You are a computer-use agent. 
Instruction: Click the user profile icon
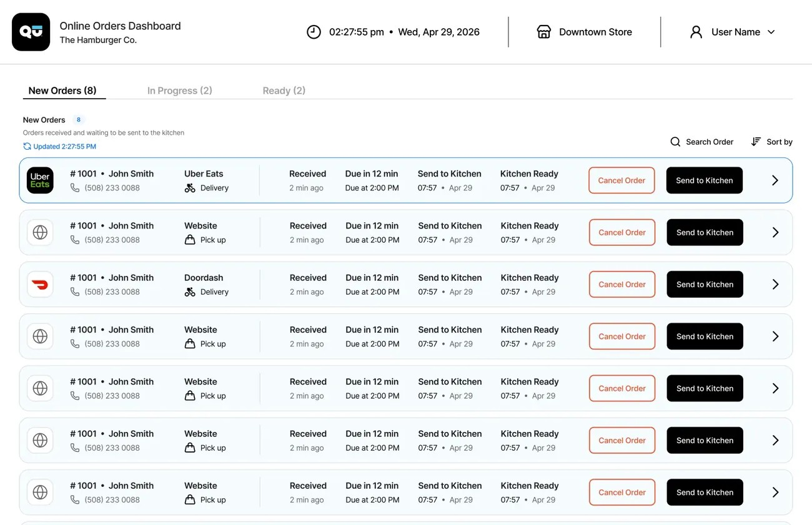click(x=696, y=32)
